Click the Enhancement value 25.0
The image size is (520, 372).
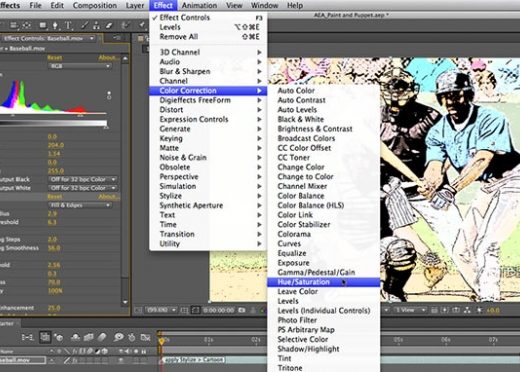pos(54,308)
